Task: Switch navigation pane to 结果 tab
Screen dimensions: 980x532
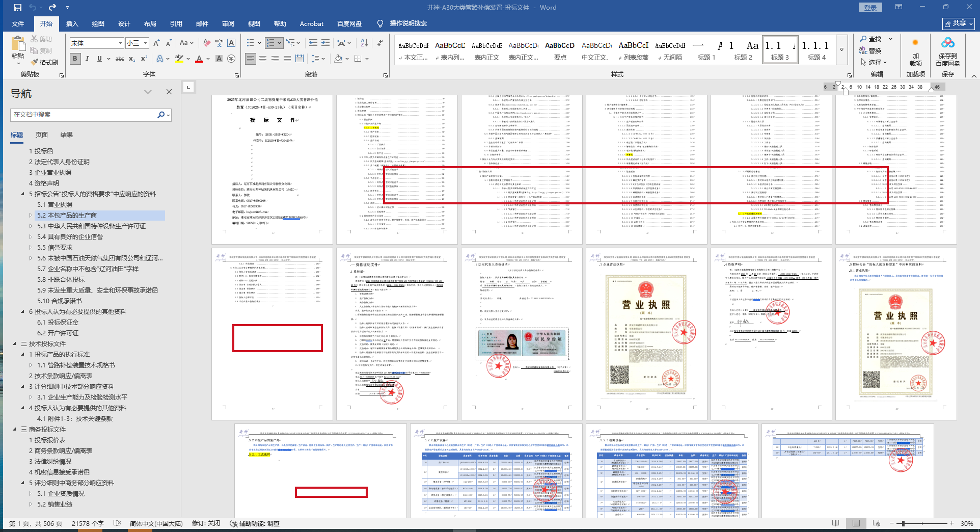Action: pyautogui.click(x=66, y=135)
